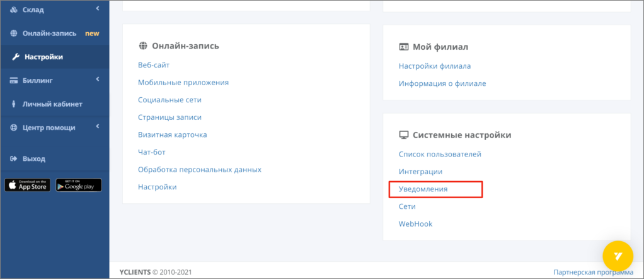Screen dimensions: 644x279
Task: Go to Список пользователей
Action: pos(440,154)
